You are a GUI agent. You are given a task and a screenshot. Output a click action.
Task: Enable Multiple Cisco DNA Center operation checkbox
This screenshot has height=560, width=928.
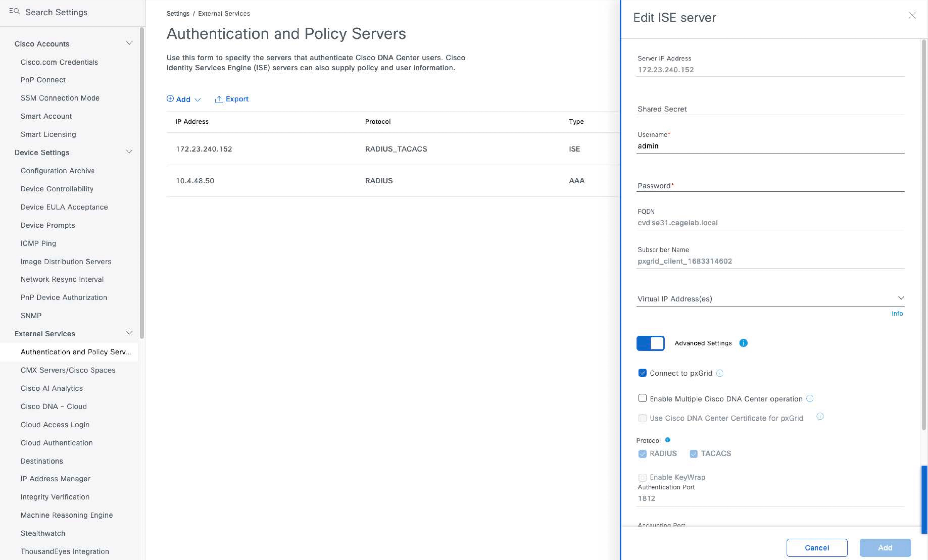tap(643, 398)
